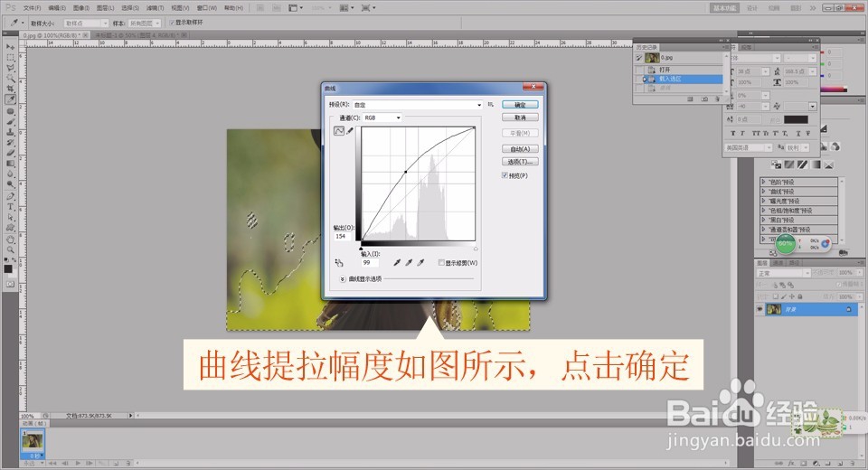Image resolution: width=868 pixels, height=470 pixels.
Task: Select the Quick Selection tool
Action: pos(10,79)
